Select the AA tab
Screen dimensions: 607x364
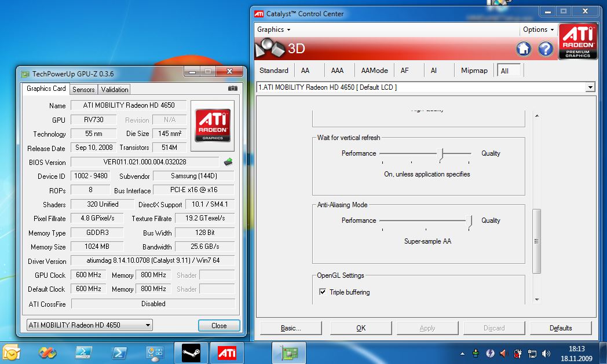(x=305, y=71)
